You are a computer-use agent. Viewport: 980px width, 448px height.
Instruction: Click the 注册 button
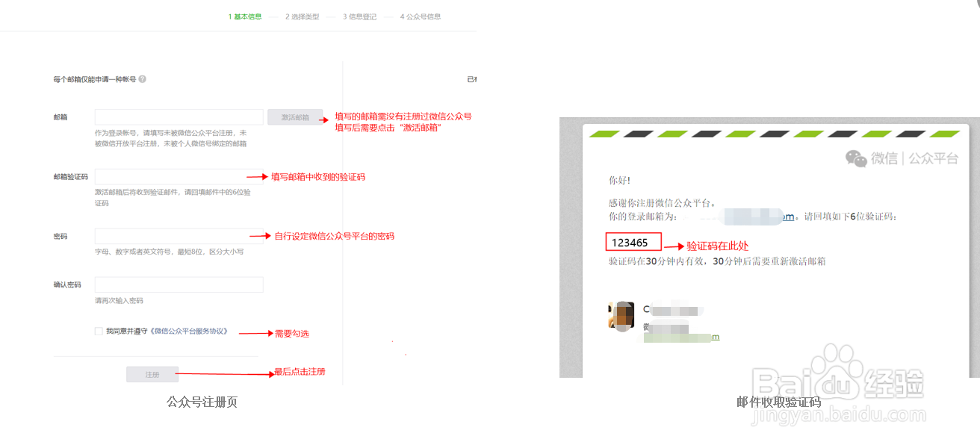pyautogui.click(x=152, y=374)
